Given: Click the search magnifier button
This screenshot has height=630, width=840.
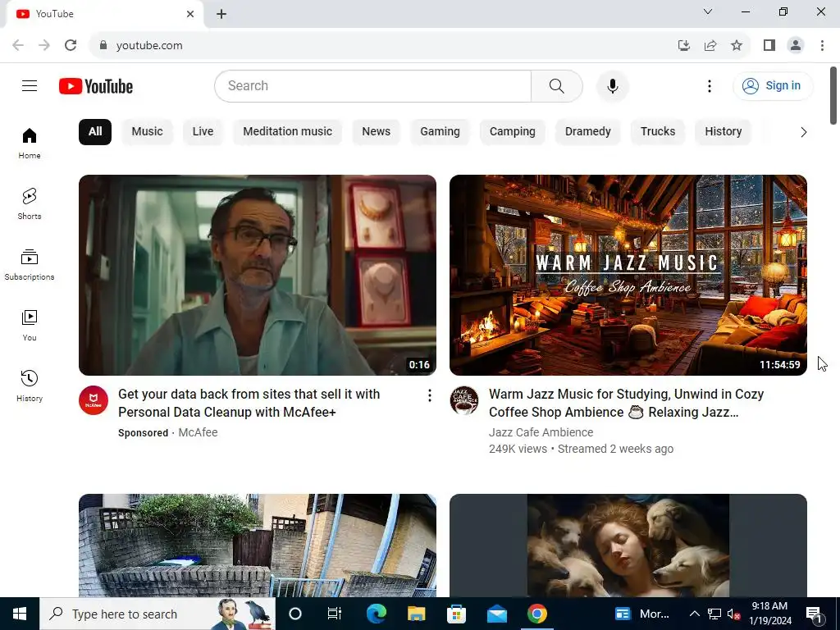Looking at the screenshot, I should [x=557, y=85].
